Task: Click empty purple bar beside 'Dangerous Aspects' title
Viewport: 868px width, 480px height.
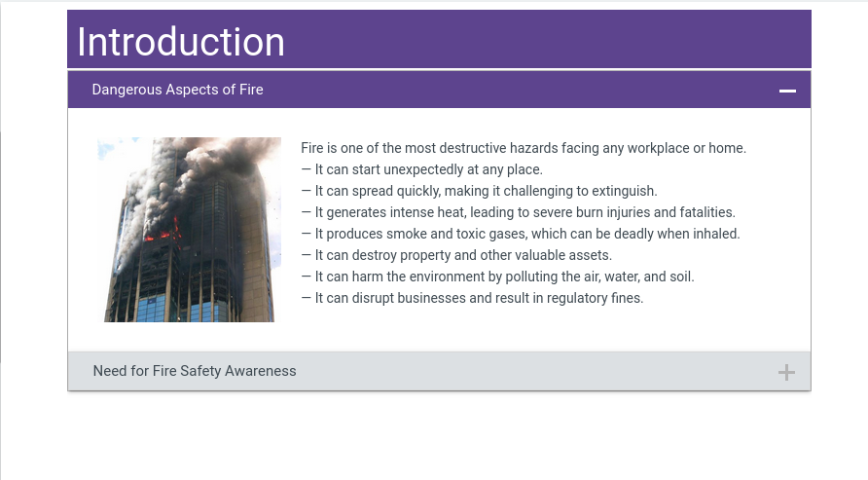Action: 516,90
